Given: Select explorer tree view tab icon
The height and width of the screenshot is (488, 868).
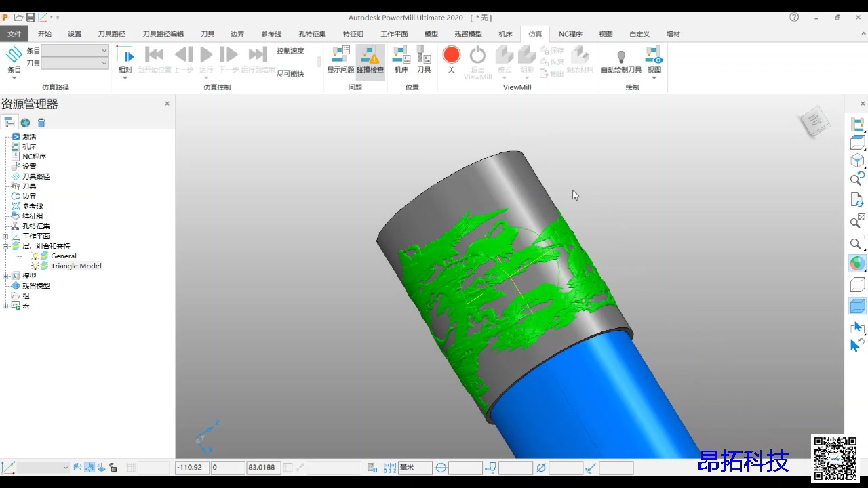Looking at the screenshot, I should tap(9, 123).
